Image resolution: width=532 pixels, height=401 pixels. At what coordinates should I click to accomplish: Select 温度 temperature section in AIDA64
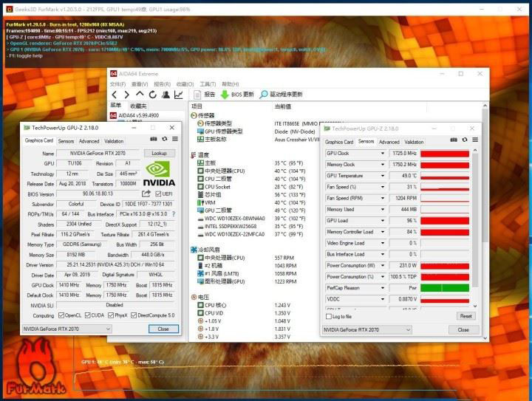(x=199, y=155)
